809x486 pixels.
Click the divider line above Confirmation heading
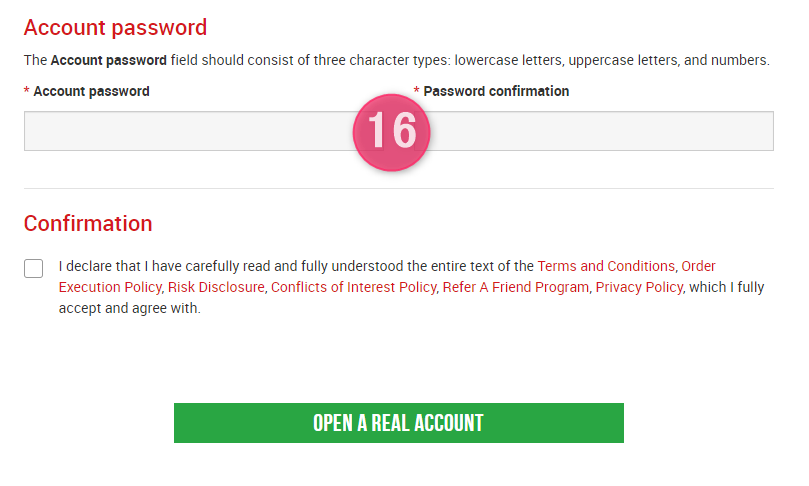click(x=398, y=188)
